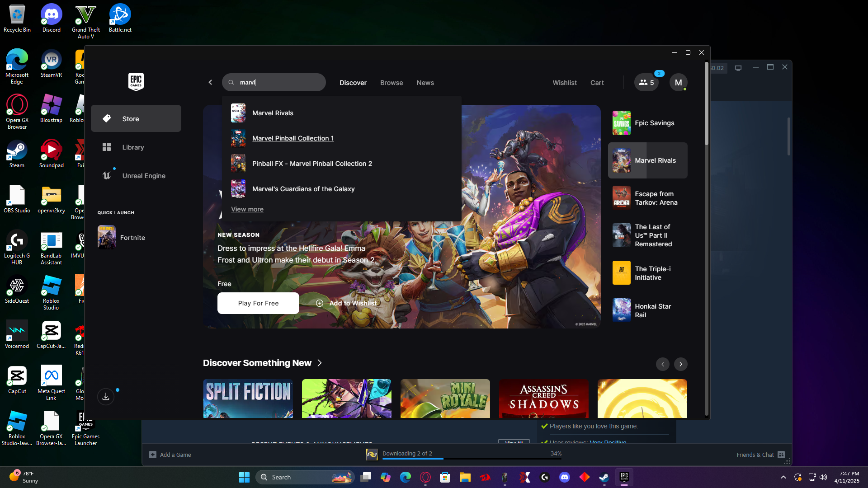The image size is (868, 488).
Task: Select The Triple-i Initiative item
Action: point(647,273)
